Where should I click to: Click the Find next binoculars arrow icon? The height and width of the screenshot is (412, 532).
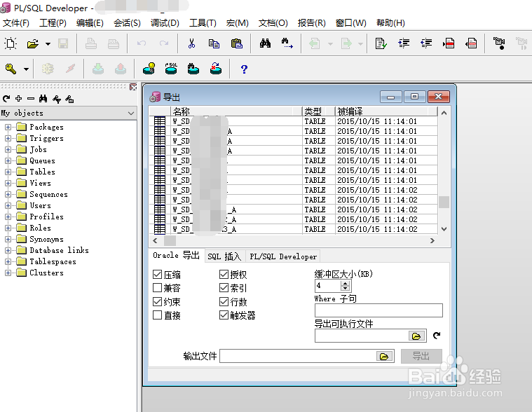[x=287, y=43]
